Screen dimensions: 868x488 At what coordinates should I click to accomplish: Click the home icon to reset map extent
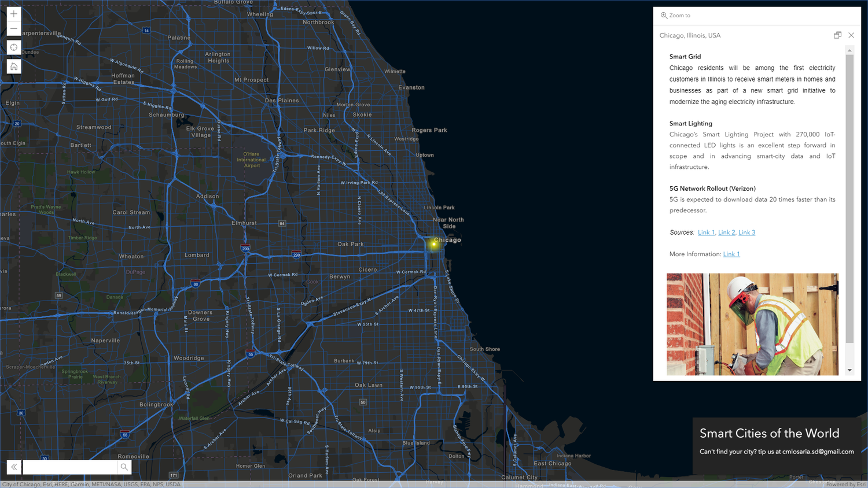(13, 66)
